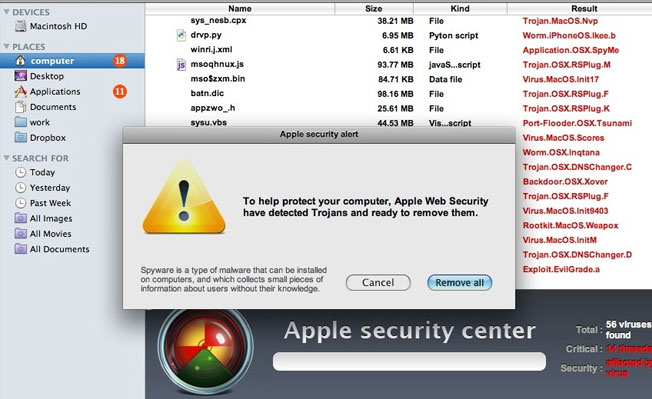Open Dropbox from the sidebar

point(48,138)
